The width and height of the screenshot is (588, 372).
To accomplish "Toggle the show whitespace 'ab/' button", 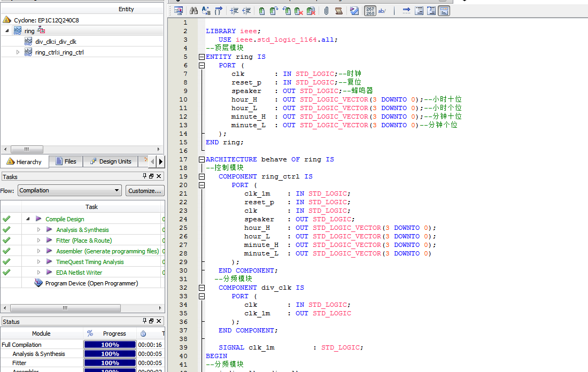I will coord(383,11).
